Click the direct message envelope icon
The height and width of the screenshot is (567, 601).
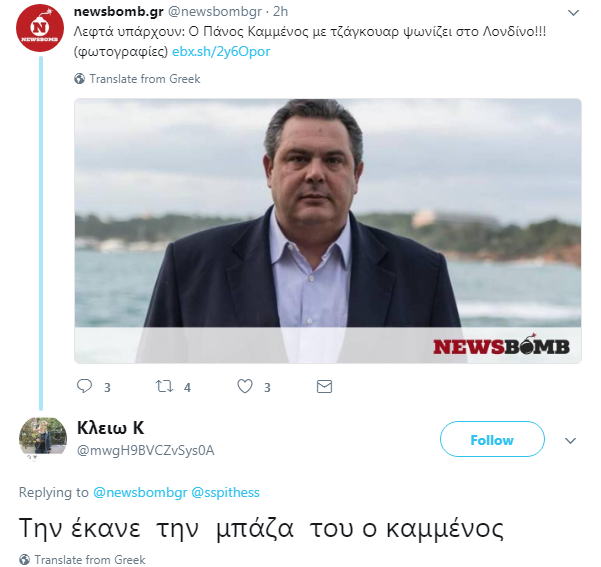click(x=324, y=386)
